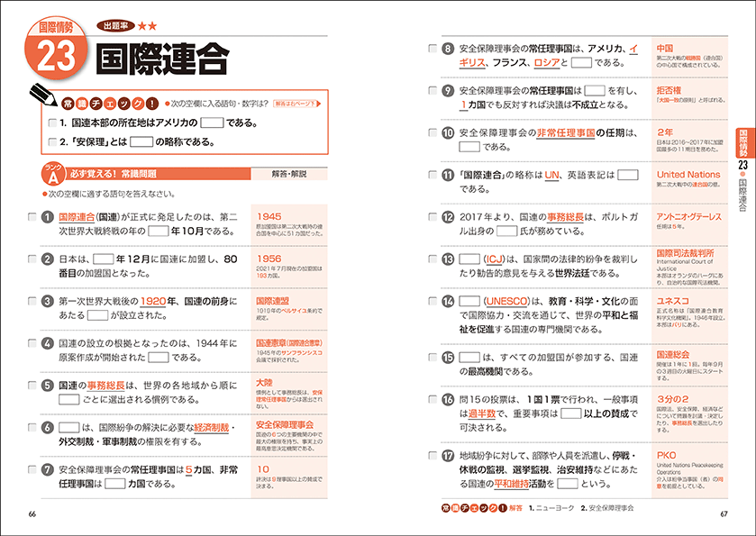Click the 常識チェック answer badge on page 67

(x=474, y=508)
